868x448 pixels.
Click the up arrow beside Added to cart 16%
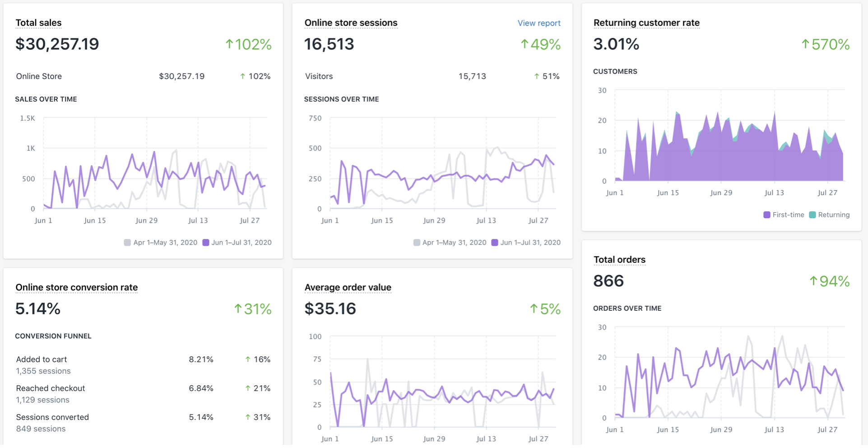248,359
